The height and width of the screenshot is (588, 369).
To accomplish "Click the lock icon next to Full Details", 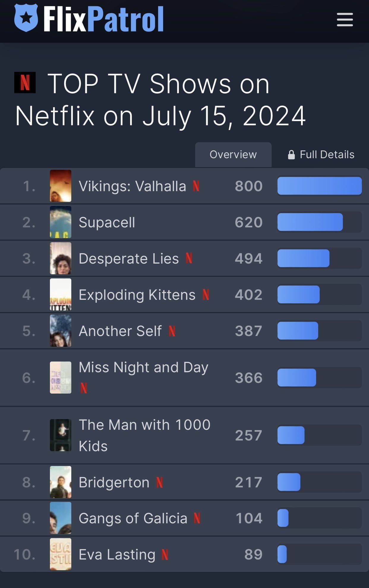I will tap(291, 155).
